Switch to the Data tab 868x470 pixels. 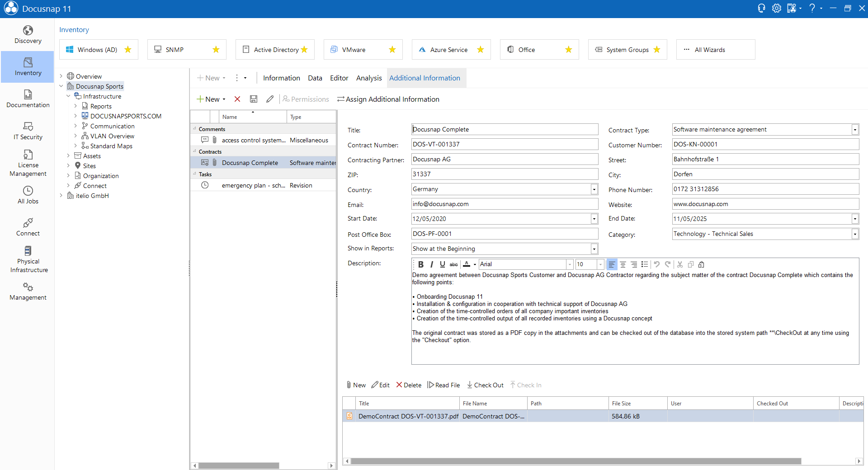click(315, 78)
